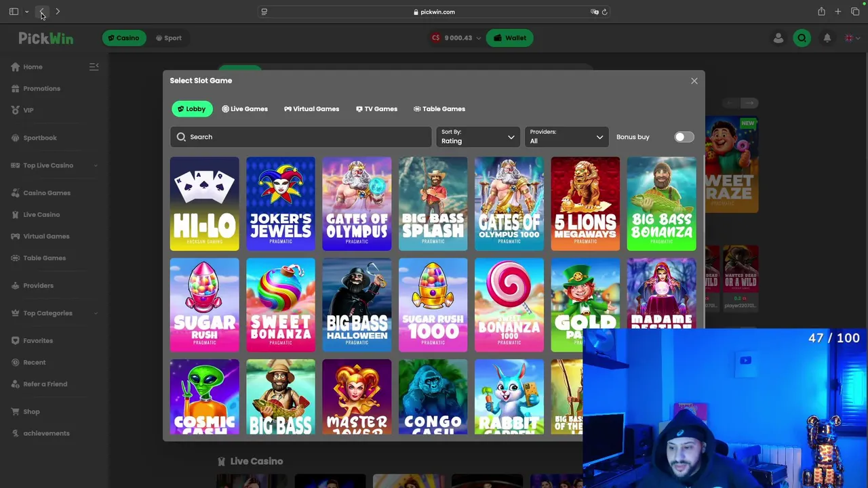Click the green search icon in header

tap(802, 38)
